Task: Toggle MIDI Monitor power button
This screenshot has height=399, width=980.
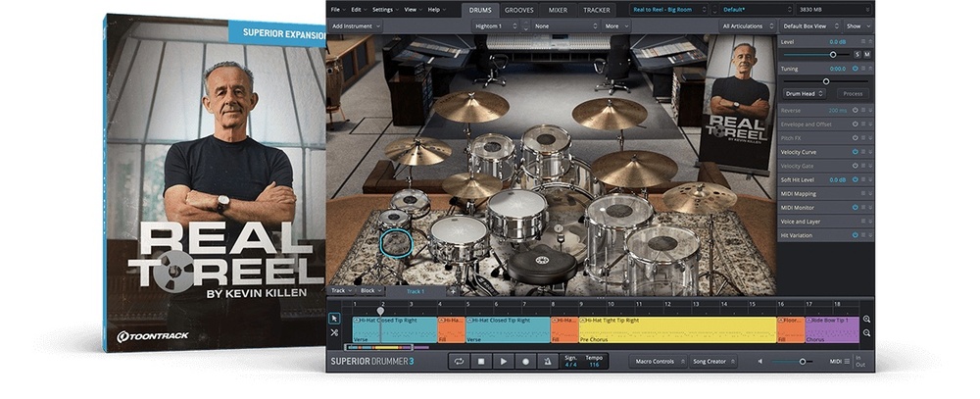Action: [x=855, y=207]
